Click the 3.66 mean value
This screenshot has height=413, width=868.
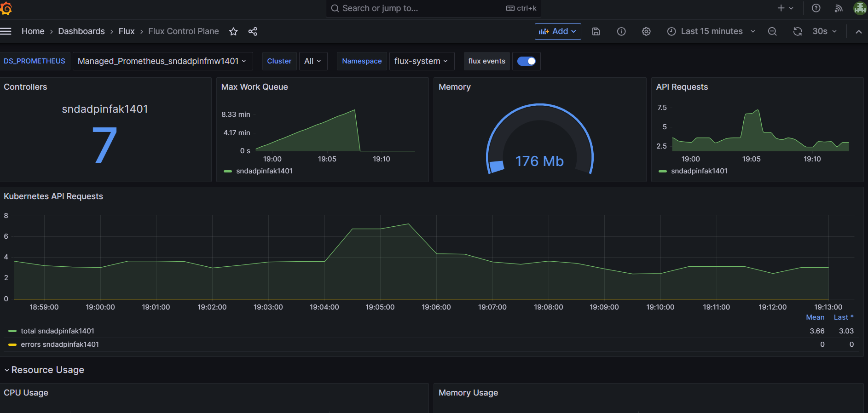[x=817, y=331]
